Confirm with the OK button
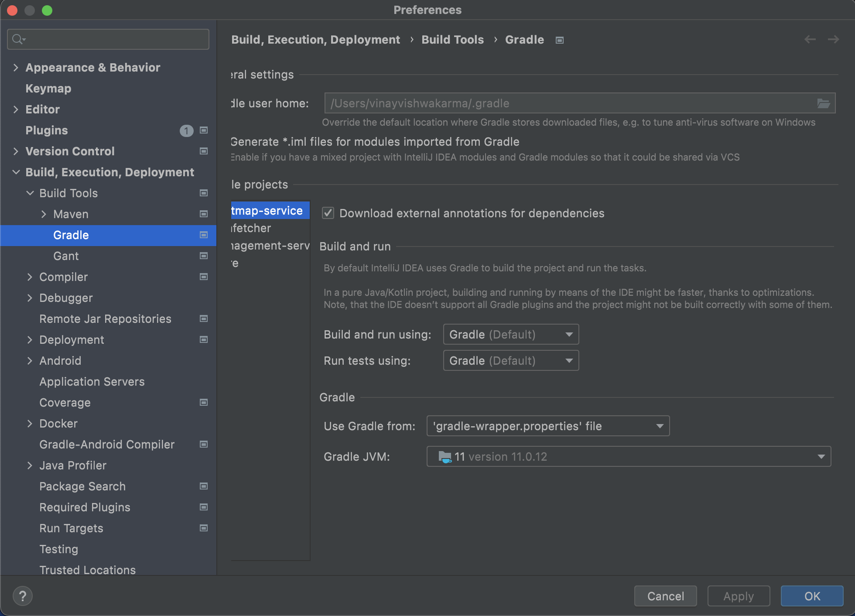Screen dimensions: 855x616 812,596
